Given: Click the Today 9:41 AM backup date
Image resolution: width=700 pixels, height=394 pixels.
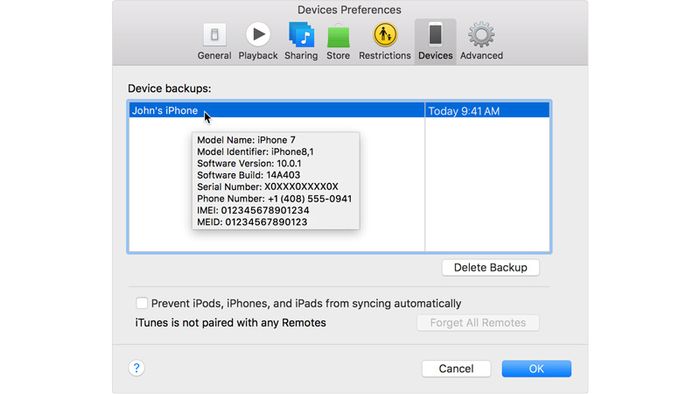Looking at the screenshot, I should 464,111.
